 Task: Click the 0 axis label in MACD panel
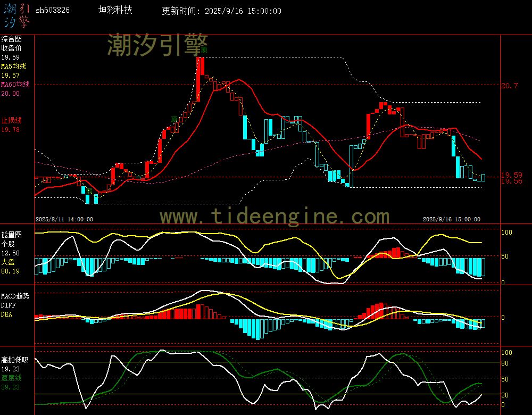503,317
